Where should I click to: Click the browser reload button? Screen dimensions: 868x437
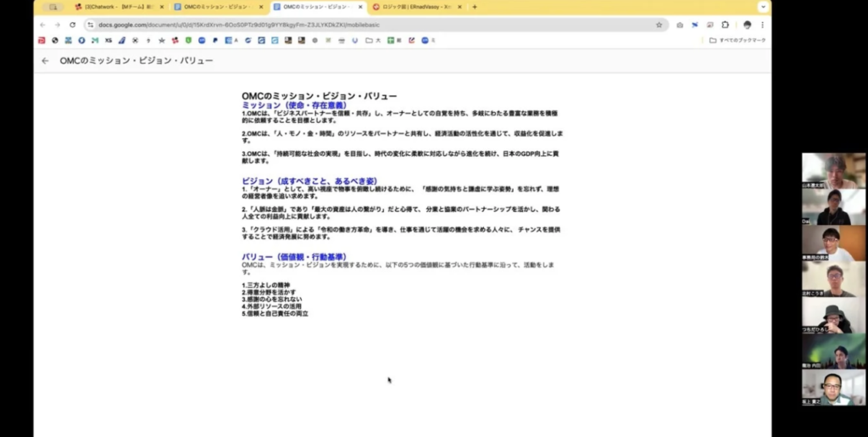(73, 25)
